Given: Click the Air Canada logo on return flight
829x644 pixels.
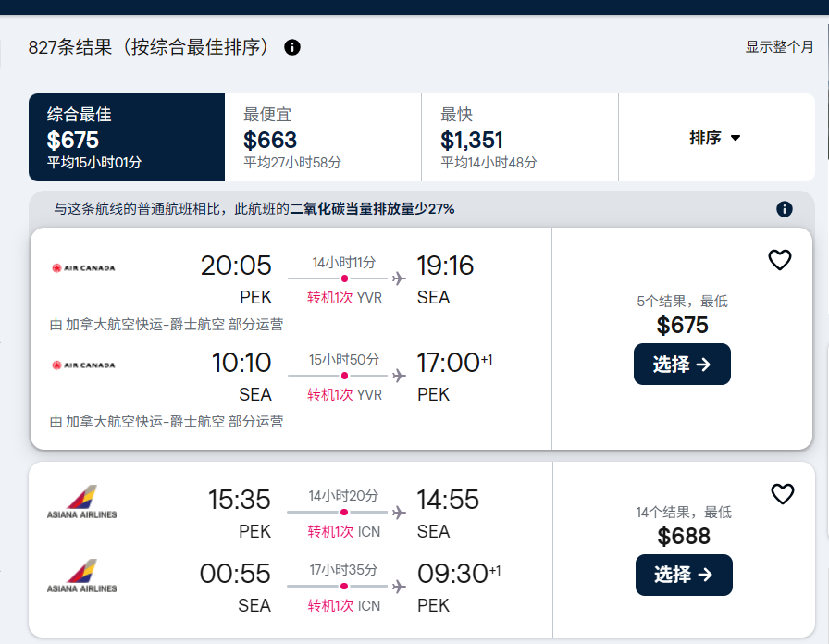Looking at the screenshot, I should tap(84, 365).
